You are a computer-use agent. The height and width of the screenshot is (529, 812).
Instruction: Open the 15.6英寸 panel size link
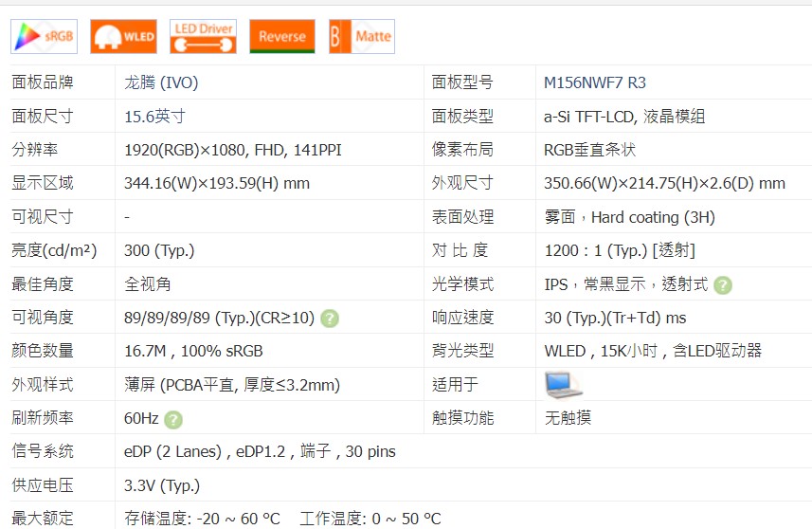pos(154,116)
